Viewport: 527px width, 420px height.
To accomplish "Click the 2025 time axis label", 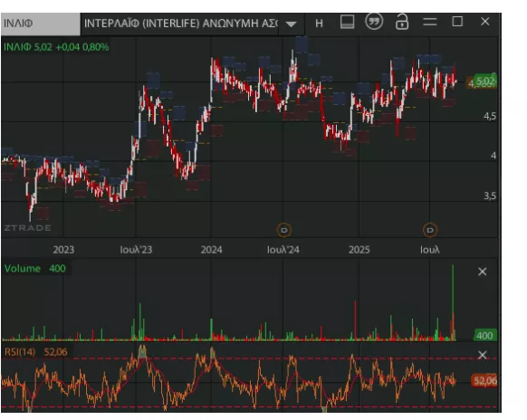I will pyautogui.click(x=359, y=250).
